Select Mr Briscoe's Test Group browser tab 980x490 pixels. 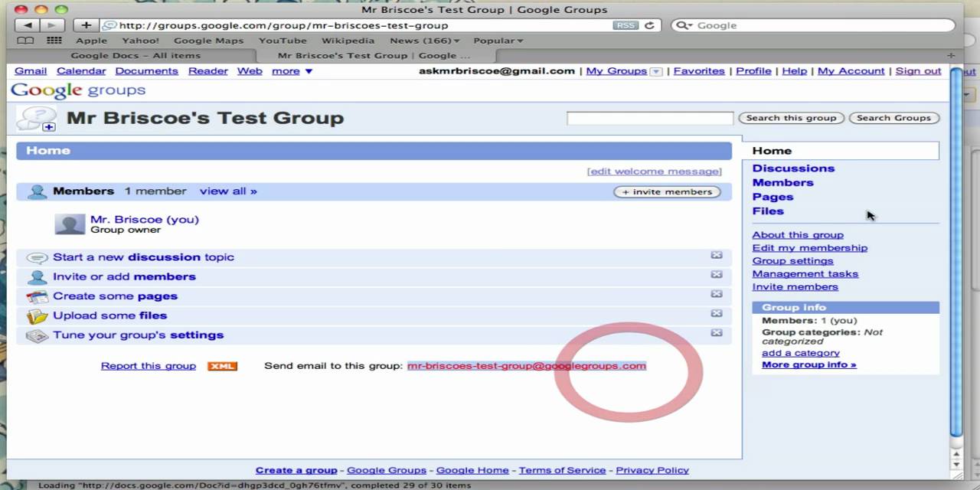click(374, 55)
